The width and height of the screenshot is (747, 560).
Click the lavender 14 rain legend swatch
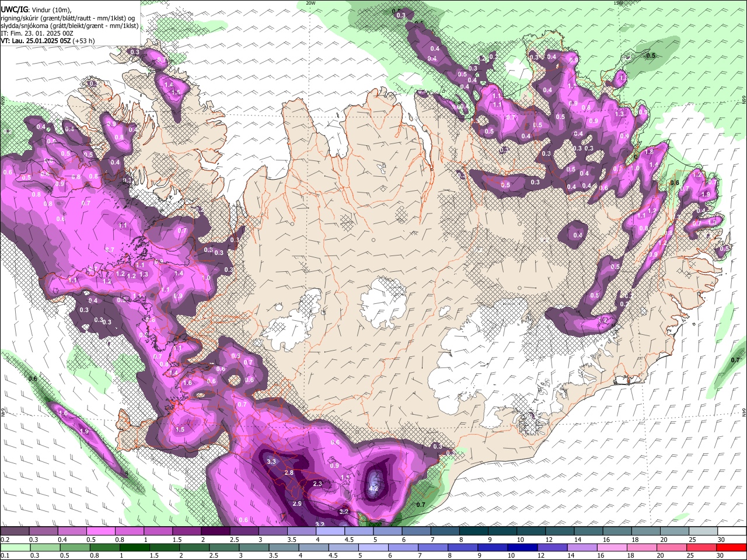(582, 548)
